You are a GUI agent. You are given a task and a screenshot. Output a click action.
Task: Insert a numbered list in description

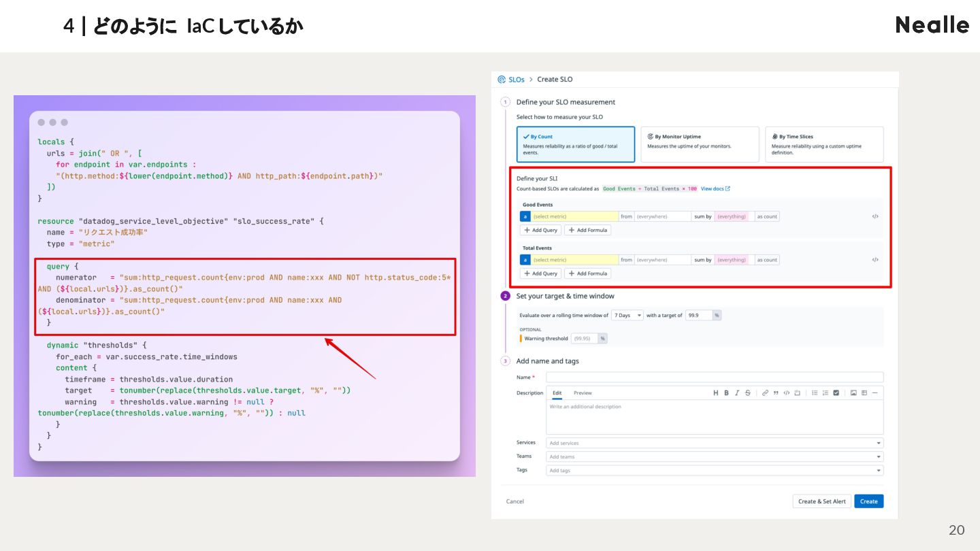826,393
